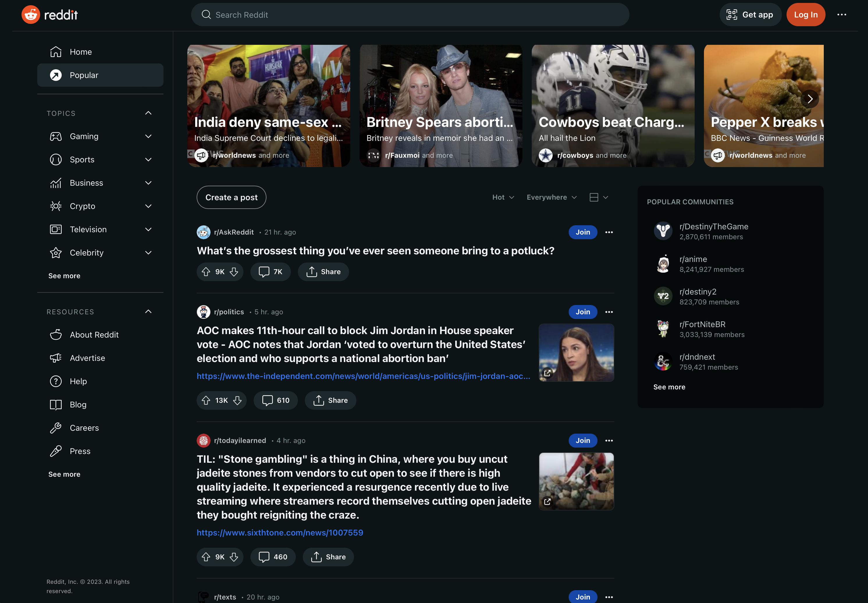This screenshot has height=603, width=868.
Task: Expand the Celebrity topic chevron
Action: [148, 253]
